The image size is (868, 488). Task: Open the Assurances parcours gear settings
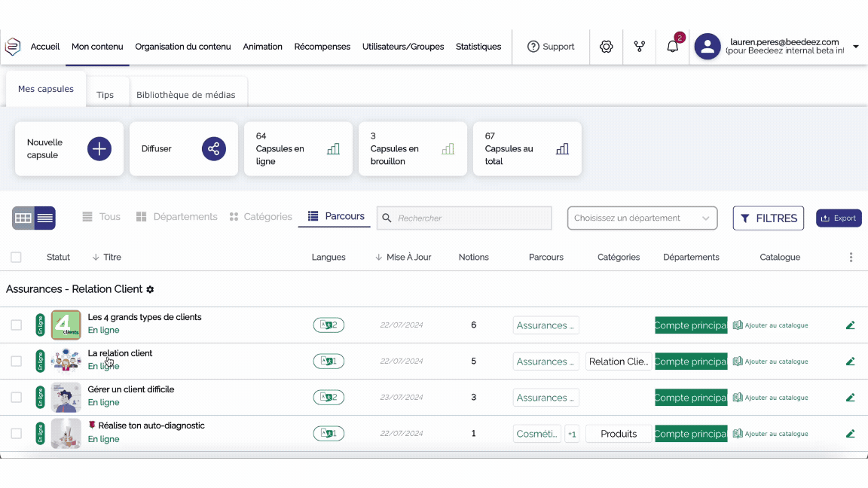(150, 290)
